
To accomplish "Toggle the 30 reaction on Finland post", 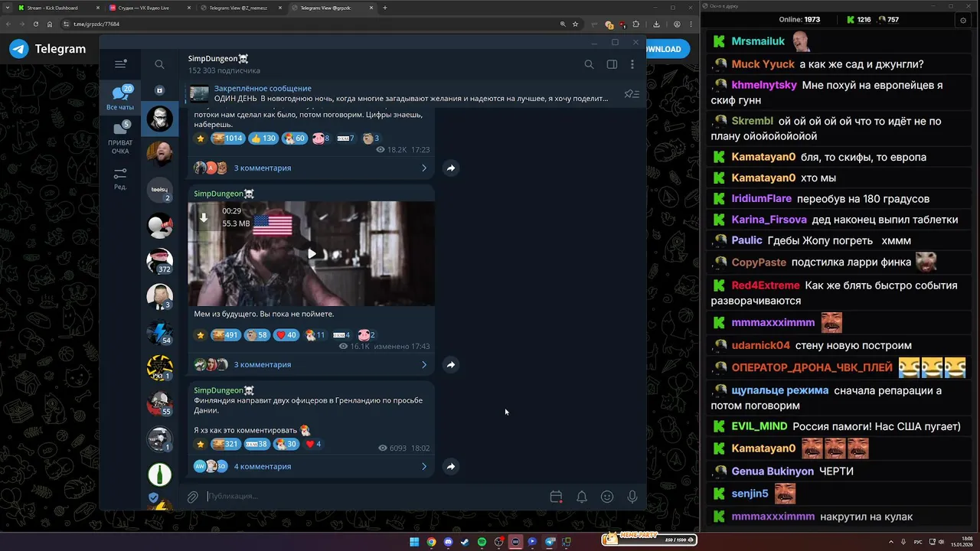I will click(x=286, y=444).
